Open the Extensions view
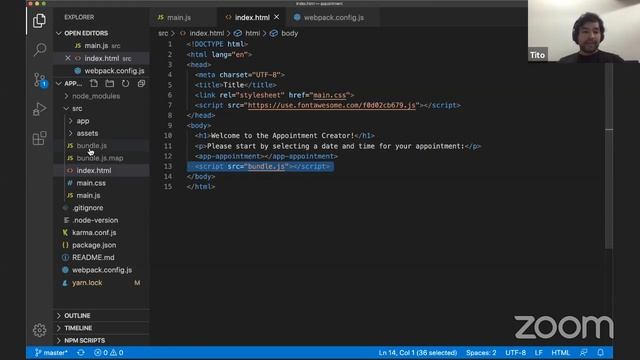This screenshot has width=640, height=360. 39,138
